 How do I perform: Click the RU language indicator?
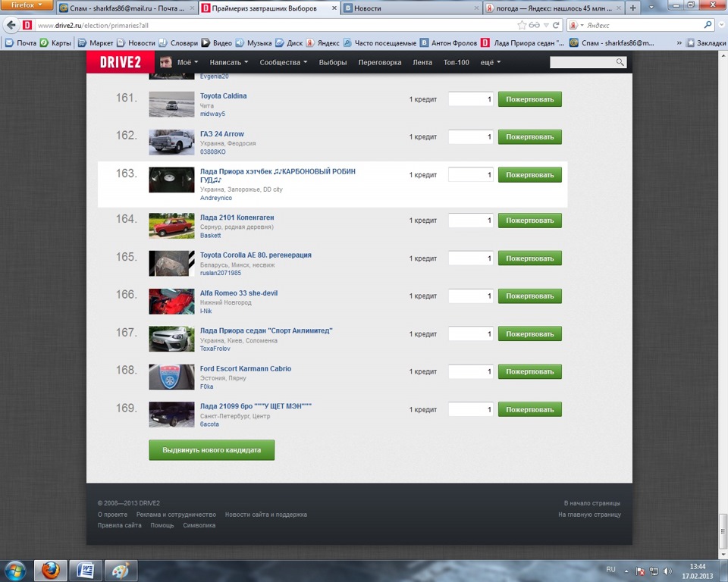point(610,569)
